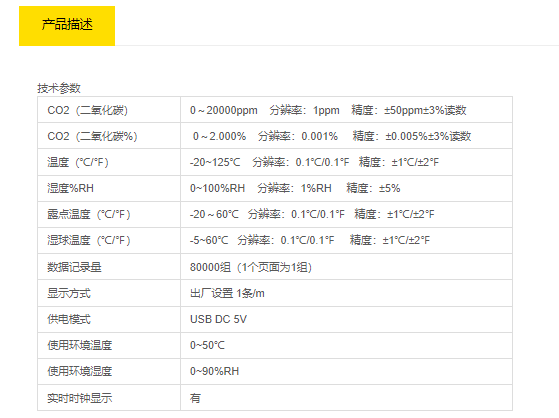Screen dimensions: 559x418
Task: Select the 温度 (℃/℉) row label
Action: pyautogui.click(x=109, y=162)
